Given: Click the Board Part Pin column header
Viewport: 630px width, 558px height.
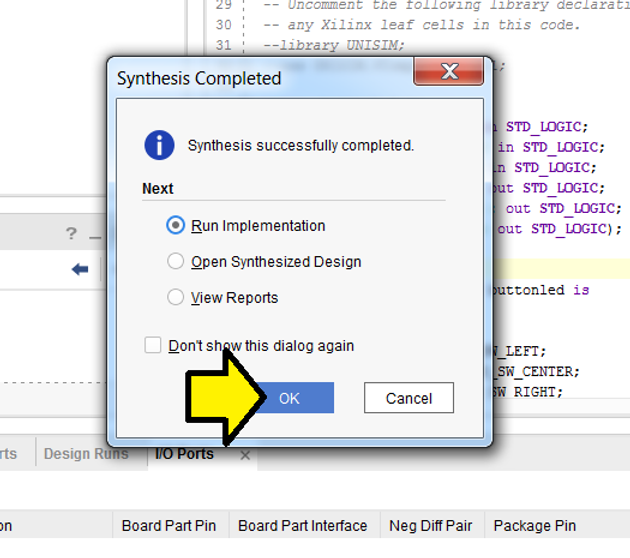Looking at the screenshot, I should pyautogui.click(x=169, y=526).
